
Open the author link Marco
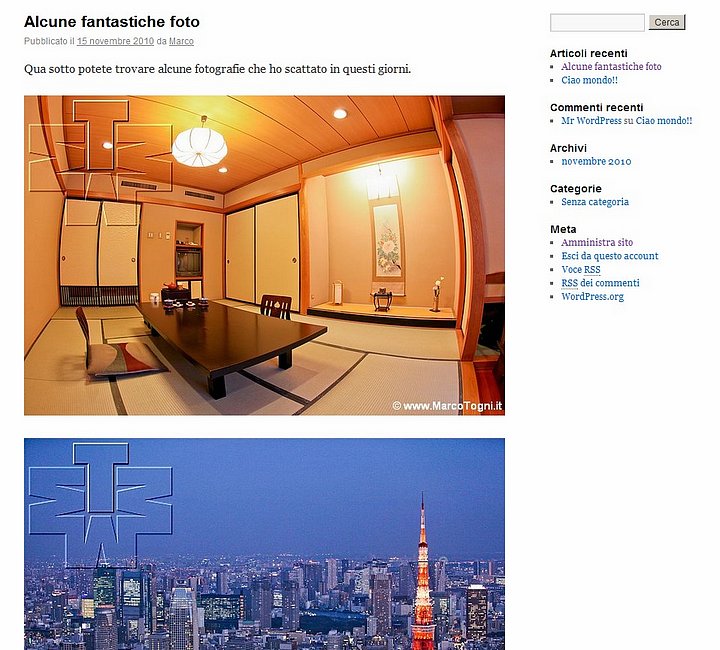tap(181, 41)
